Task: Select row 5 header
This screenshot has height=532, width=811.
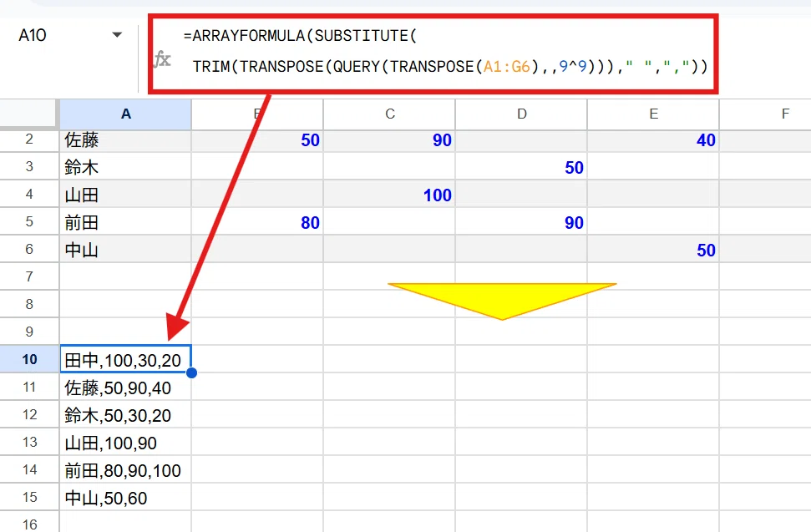Action: pyautogui.click(x=29, y=222)
